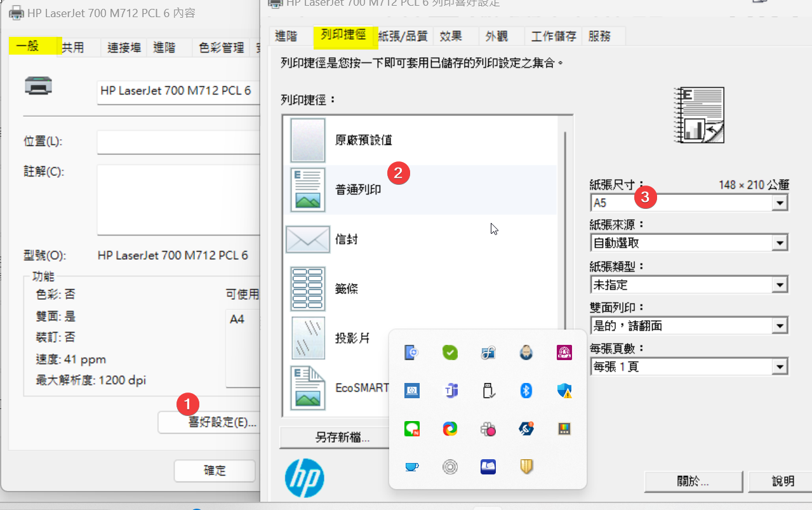Open Slack from the system tray

(x=488, y=429)
